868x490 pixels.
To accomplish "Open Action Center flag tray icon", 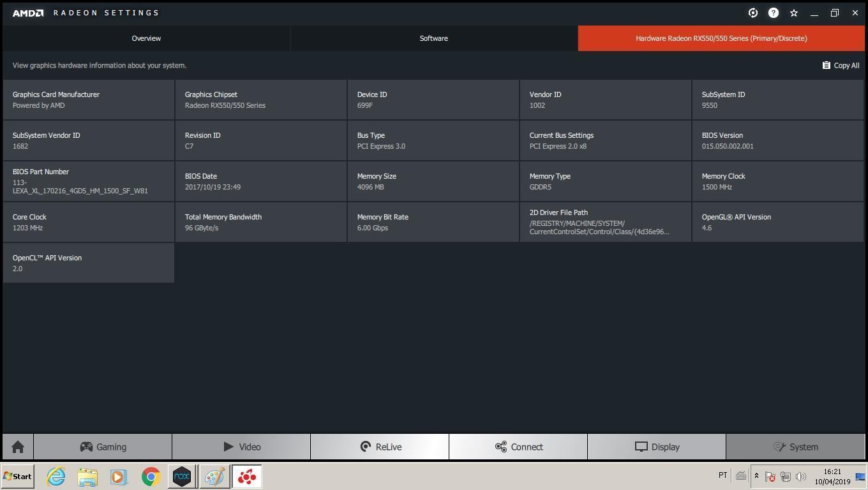I will coord(770,477).
